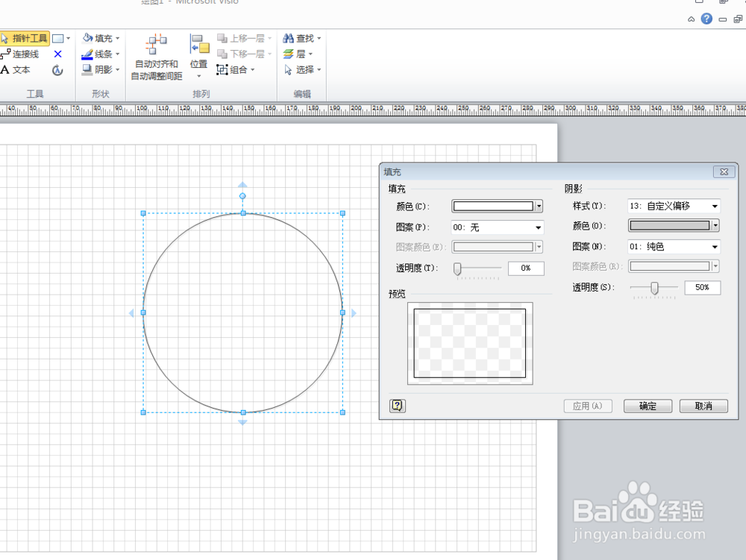Open the Layers (层) menu

pyautogui.click(x=298, y=54)
